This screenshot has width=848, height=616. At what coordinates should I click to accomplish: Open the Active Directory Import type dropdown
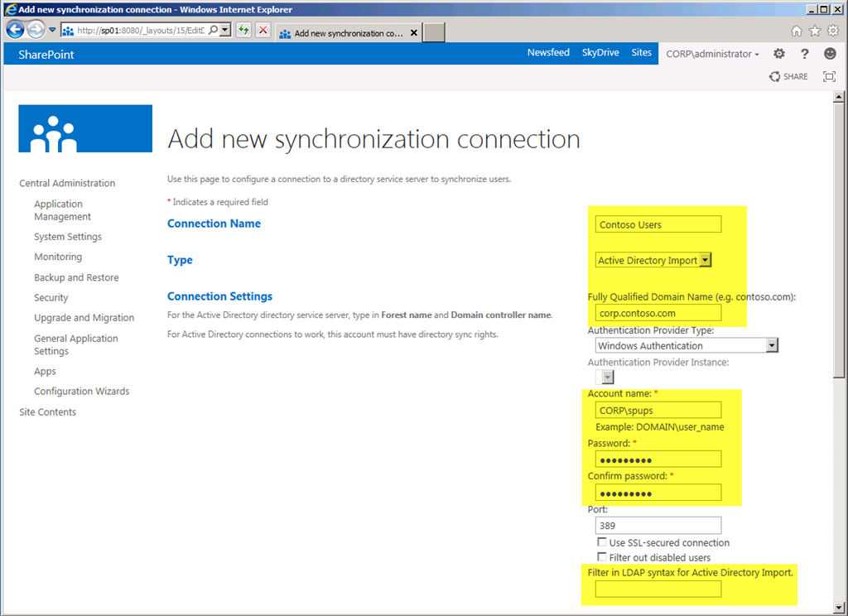(x=705, y=260)
